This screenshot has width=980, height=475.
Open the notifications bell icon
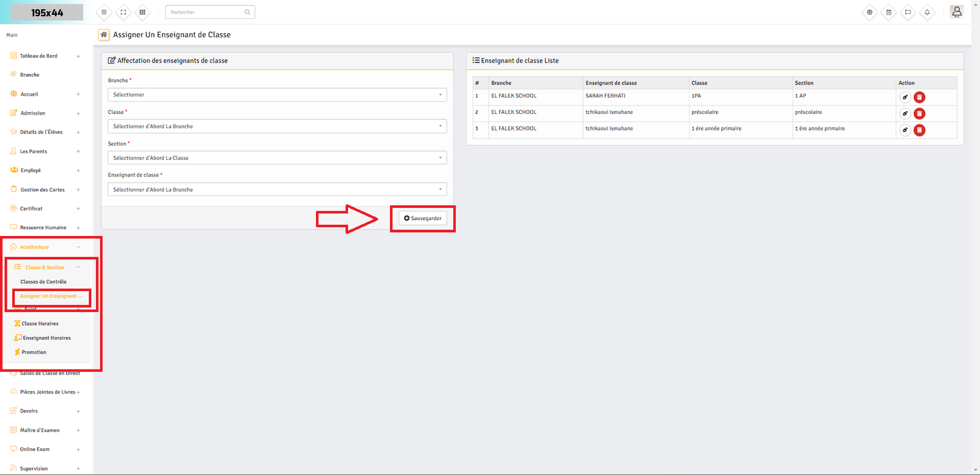coord(927,12)
